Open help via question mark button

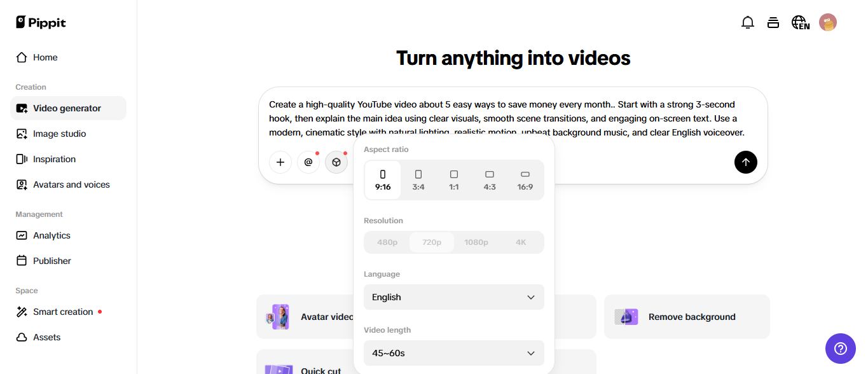click(x=841, y=349)
